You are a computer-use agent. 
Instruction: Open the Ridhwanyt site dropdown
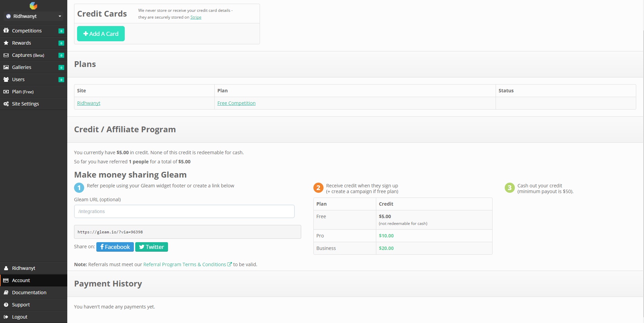pos(33,16)
